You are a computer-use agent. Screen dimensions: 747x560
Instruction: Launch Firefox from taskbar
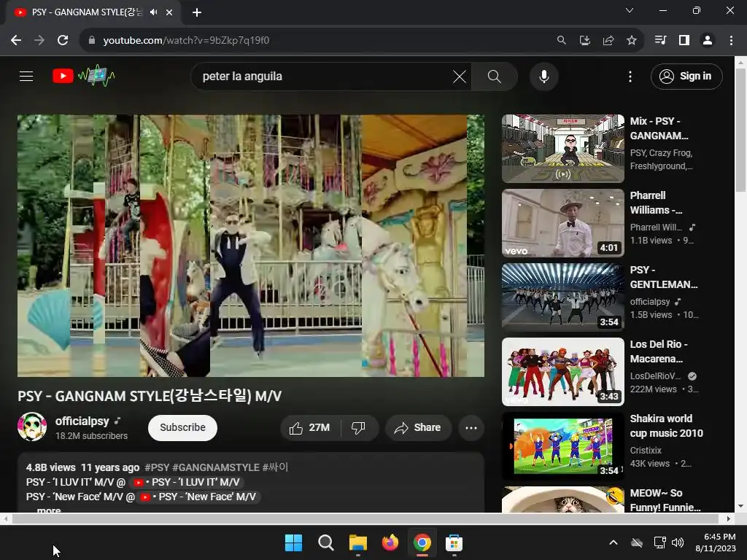[390, 542]
